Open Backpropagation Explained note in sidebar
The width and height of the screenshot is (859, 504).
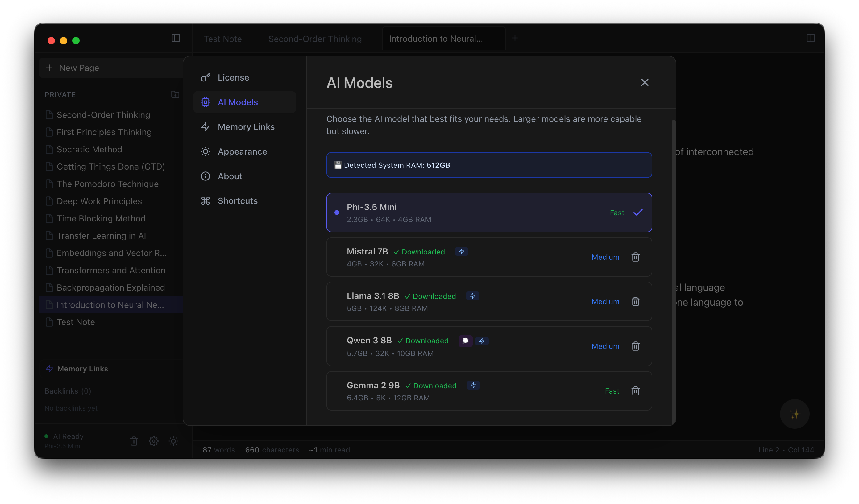pyautogui.click(x=110, y=287)
